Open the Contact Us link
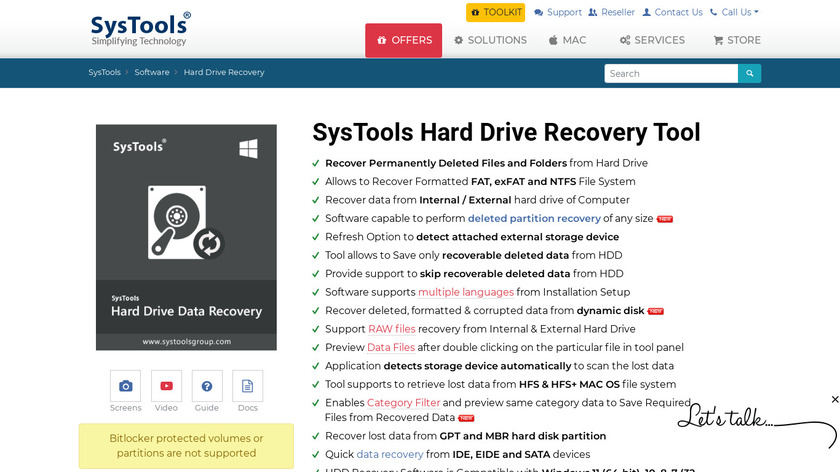The image size is (840, 472). 672,12
